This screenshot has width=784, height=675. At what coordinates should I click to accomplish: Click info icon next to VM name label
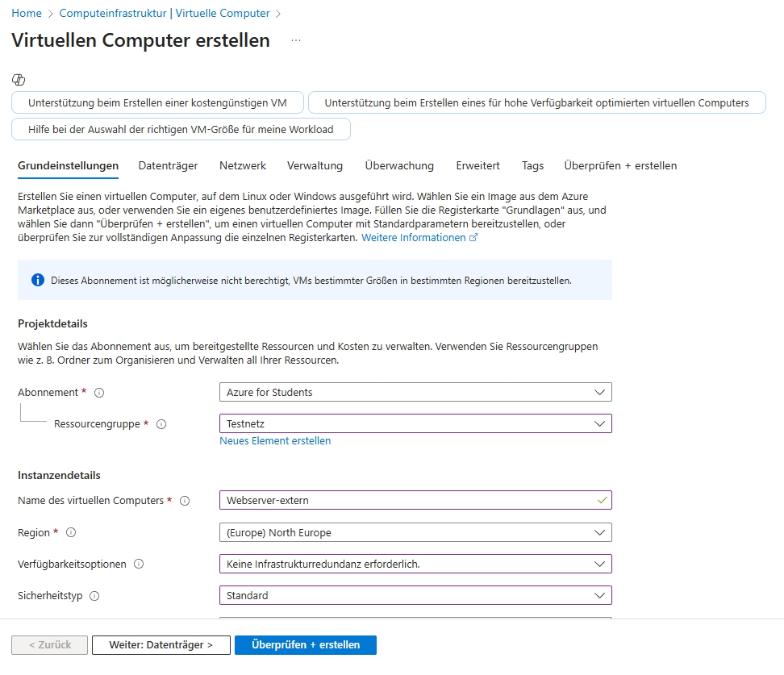185,501
